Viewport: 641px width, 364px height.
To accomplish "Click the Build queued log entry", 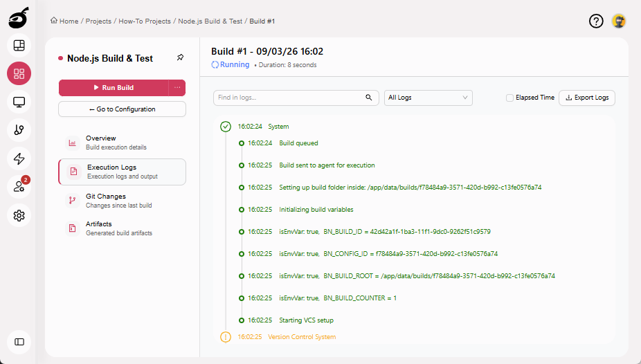I will pos(298,143).
